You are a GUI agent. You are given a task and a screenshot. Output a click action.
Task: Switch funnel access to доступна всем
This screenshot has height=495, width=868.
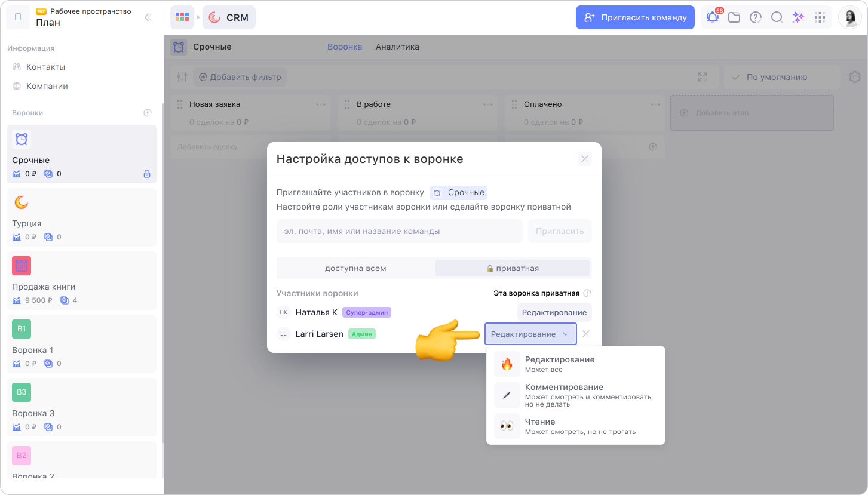[355, 268]
